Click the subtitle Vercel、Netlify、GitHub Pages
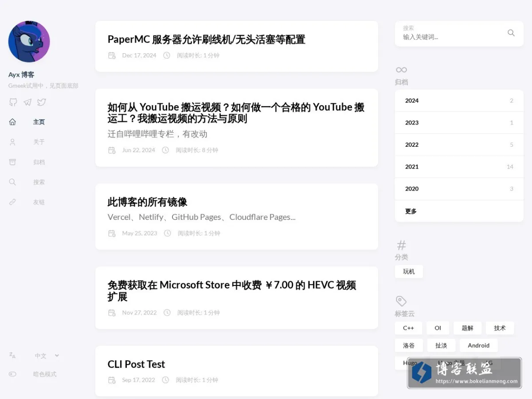The image size is (532, 399). (202, 217)
